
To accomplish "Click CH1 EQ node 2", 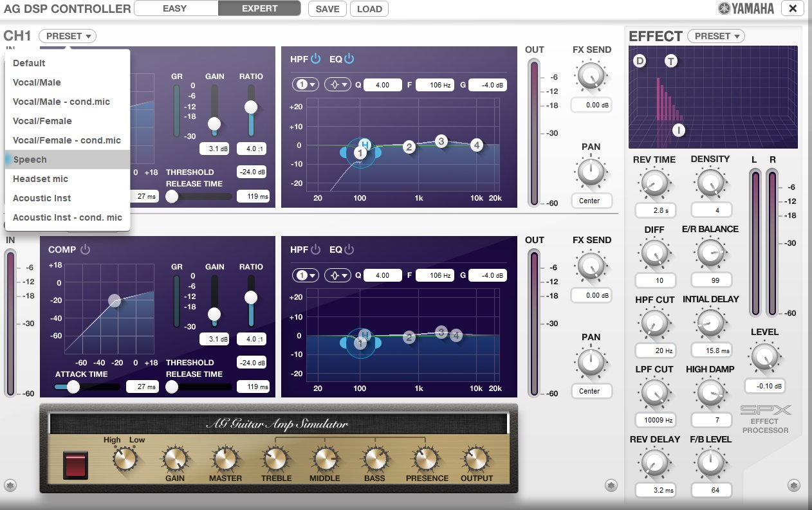I will point(409,147).
